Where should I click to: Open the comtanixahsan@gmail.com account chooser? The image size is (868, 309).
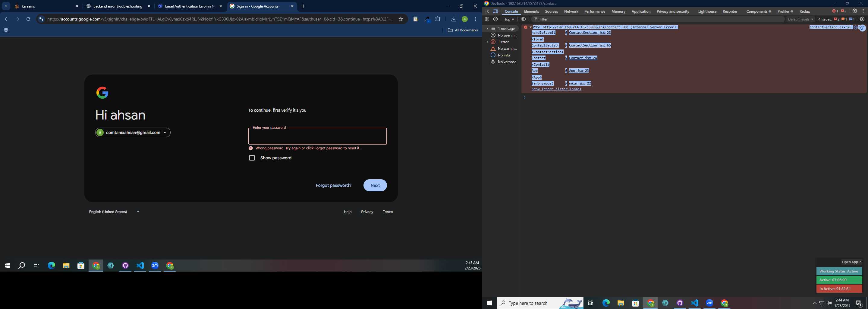coord(133,132)
